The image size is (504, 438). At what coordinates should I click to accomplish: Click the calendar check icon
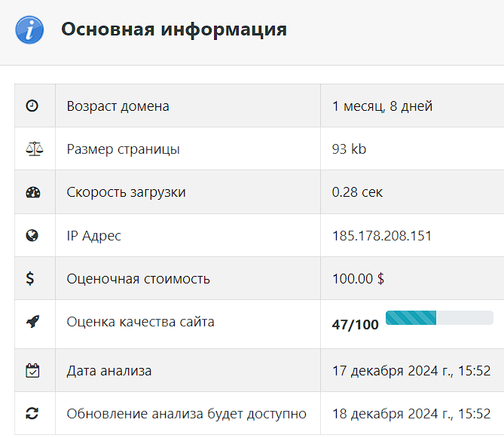pos(32,370)
